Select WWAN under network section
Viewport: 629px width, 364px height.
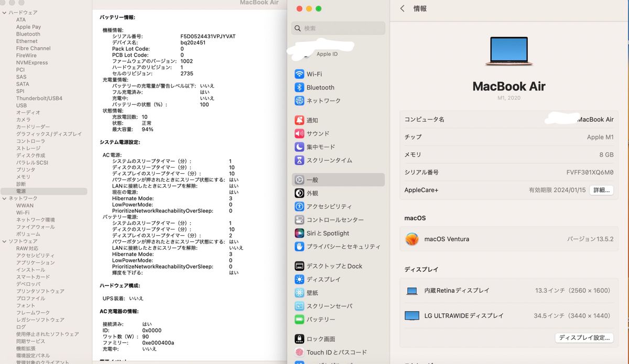click(x=25, y=206)
